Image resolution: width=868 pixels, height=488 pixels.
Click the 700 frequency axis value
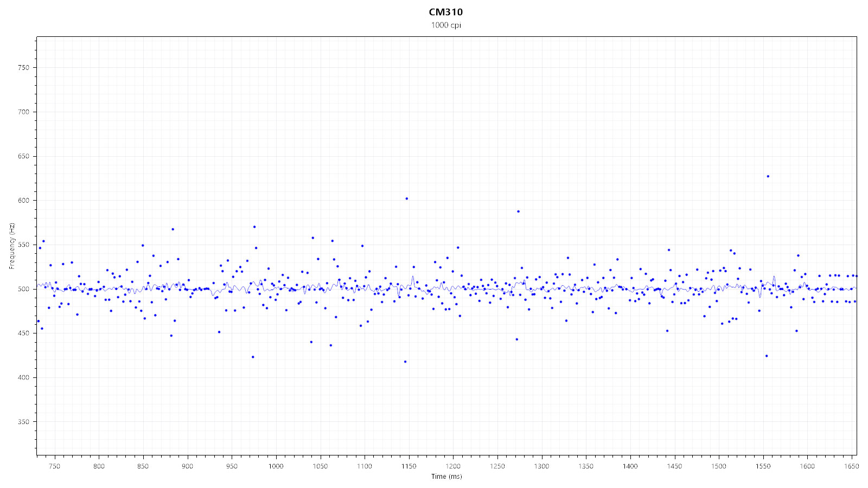[x=23, y=112]
